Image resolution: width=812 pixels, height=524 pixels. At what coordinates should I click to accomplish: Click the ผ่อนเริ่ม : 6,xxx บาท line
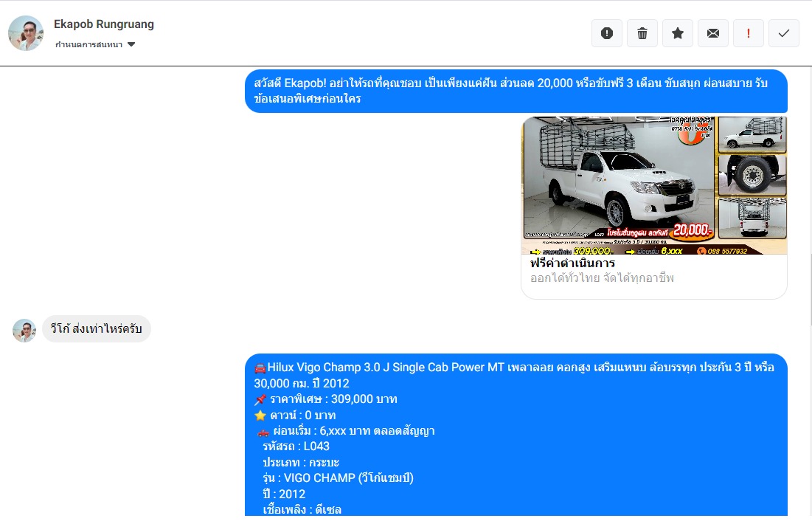346,431
